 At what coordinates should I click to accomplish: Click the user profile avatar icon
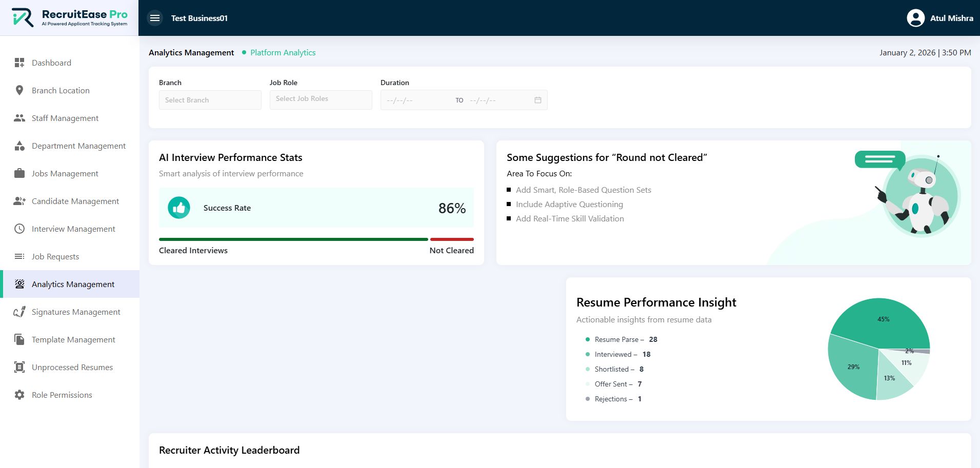tap(915, 18)
